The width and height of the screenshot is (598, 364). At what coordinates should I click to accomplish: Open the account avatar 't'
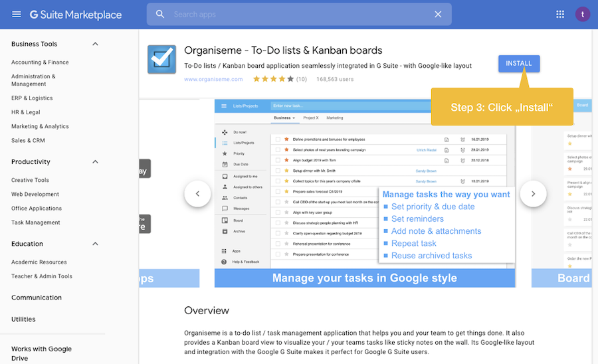[x=582, y=15]
